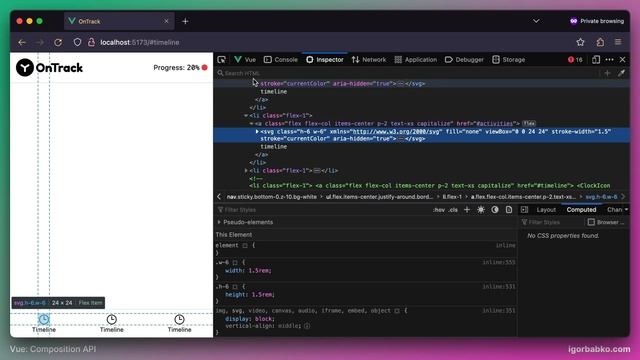The height and width of the screenshot is (360, 640).
Task: Open the extensions menu
Action: [x=600, y=42]
